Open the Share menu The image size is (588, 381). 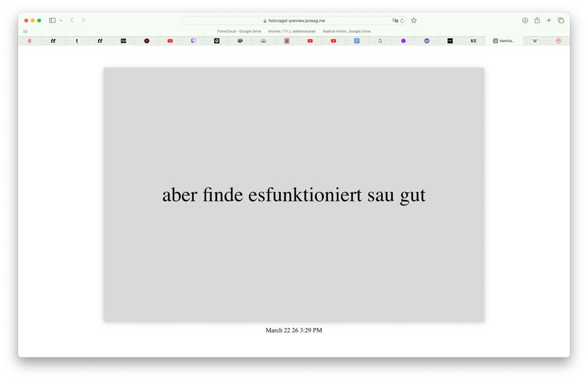[x=537, y=20]
